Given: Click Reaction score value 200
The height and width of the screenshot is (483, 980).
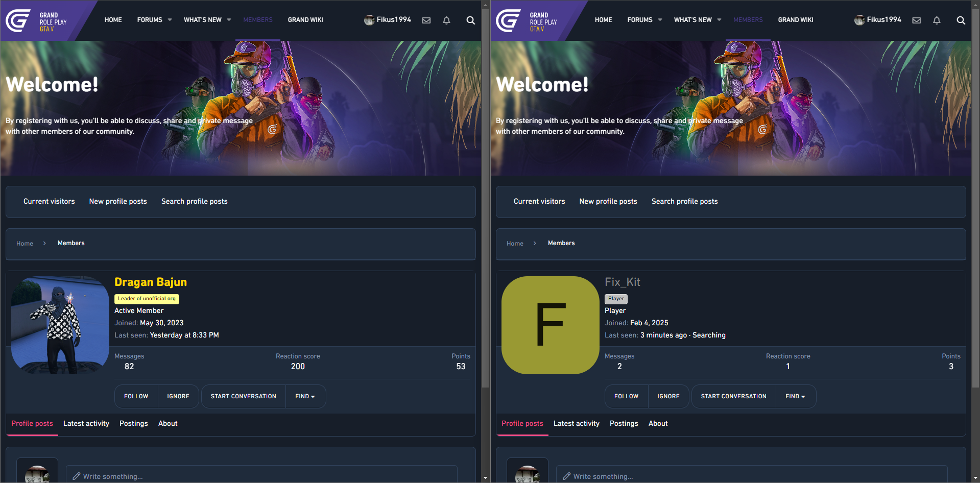Looking at the screenshot, I should 298,366.
